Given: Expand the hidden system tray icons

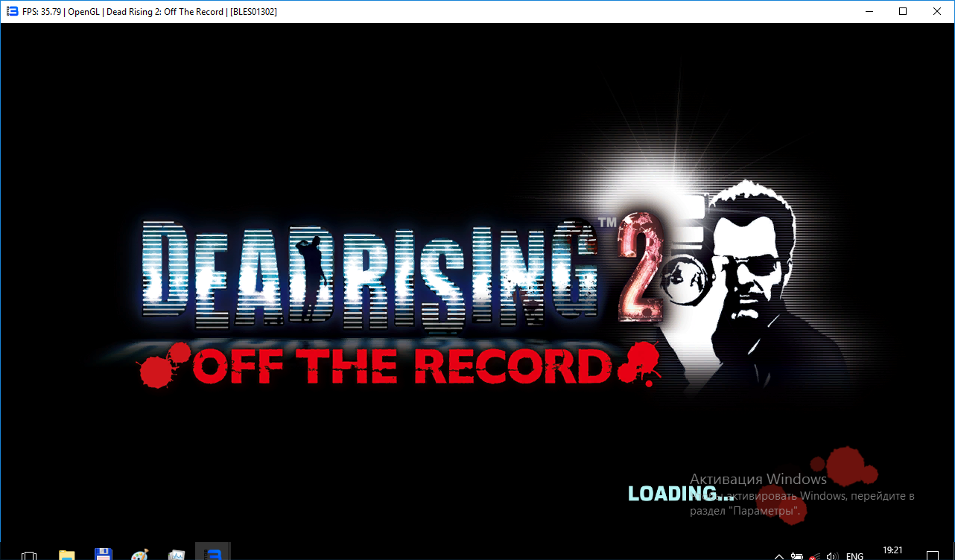Looking at the screenshot, I should [779, 556].
